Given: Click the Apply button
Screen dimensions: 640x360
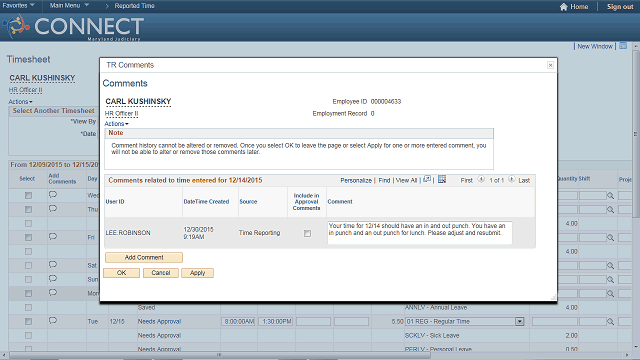Looking at the screenshot, I should click(x=197, y=273).
